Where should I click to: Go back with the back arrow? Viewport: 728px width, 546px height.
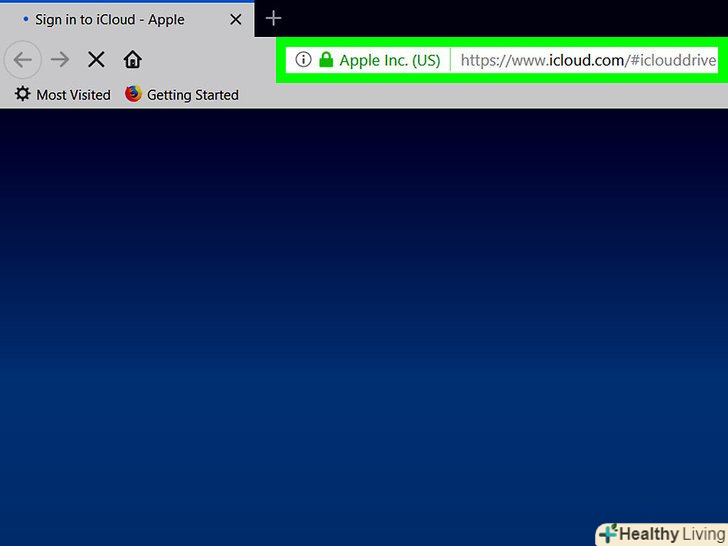23,59
